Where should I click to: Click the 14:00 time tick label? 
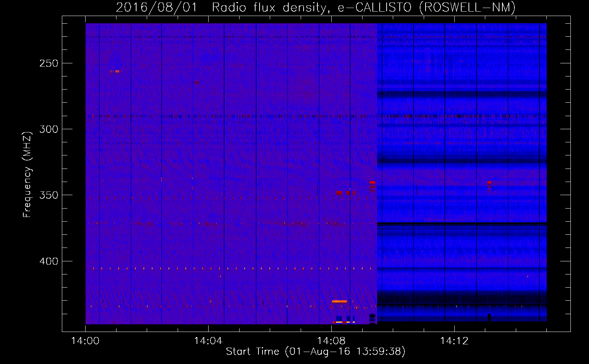coord(85,341)
